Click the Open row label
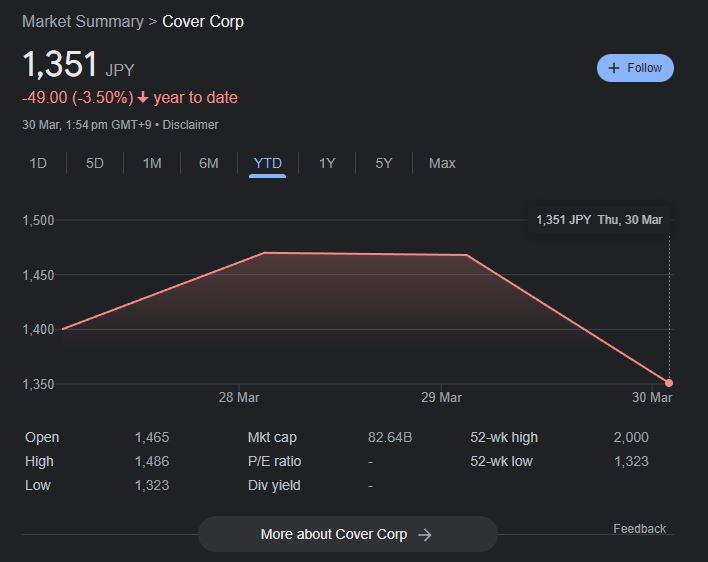Image resolution: width=708 pixels, height=562 pixels. [42, 437]
